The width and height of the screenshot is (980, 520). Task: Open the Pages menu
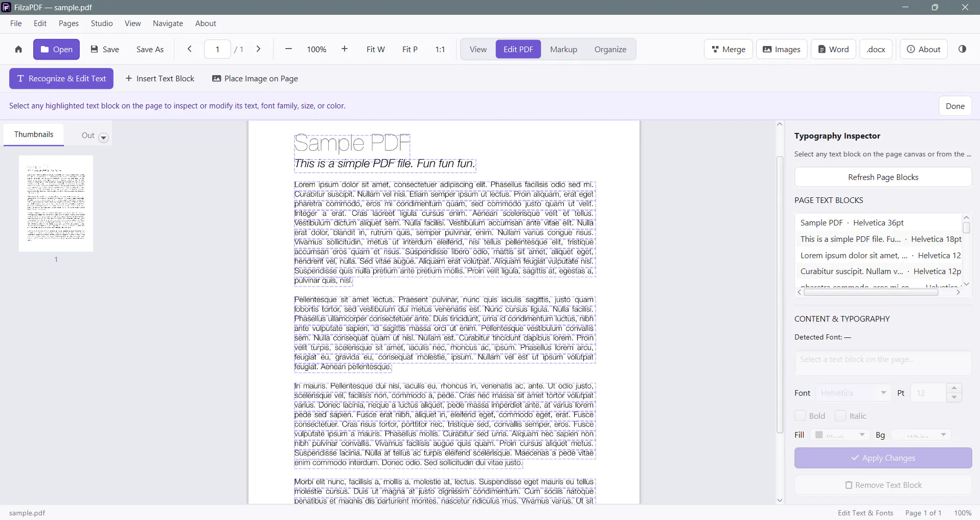69,24
